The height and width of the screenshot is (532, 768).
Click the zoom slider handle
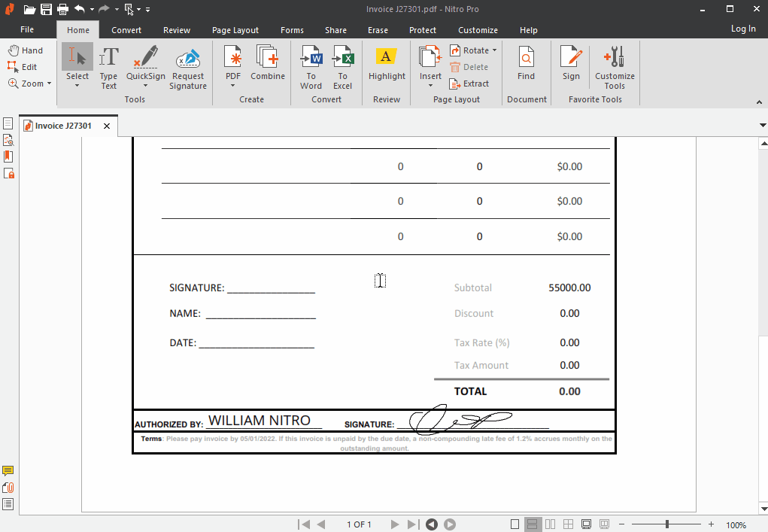(667, 524)
